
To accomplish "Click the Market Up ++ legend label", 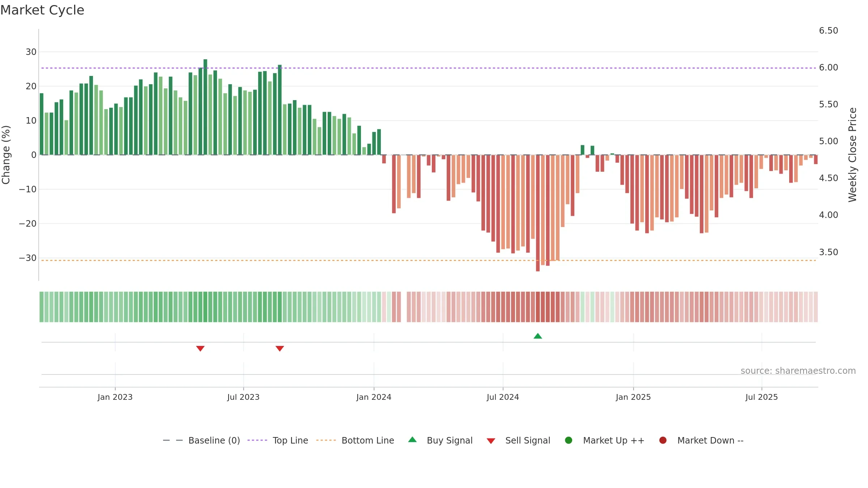I will coord(614,440).
